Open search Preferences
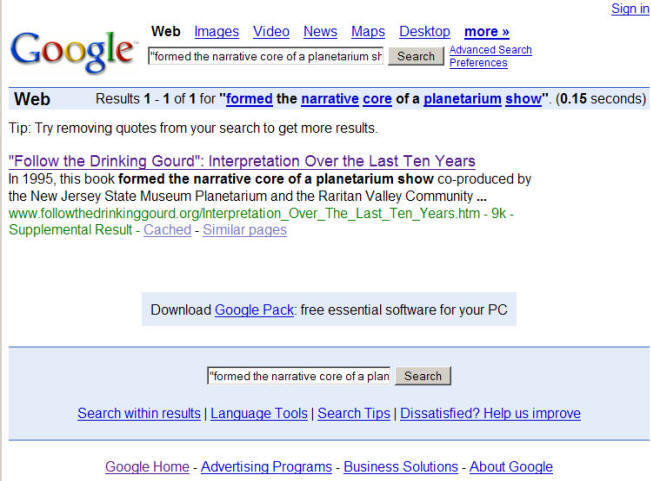 [478, 63]
